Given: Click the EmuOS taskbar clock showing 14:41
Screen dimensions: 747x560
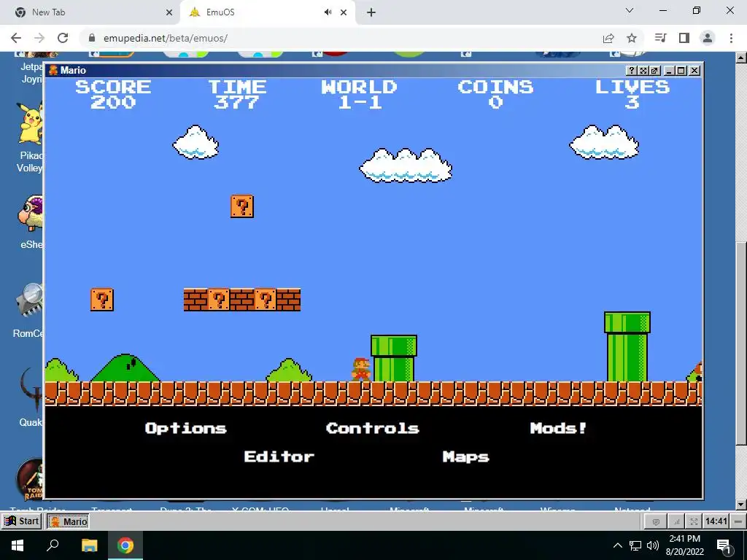Looking at the screenshot, I should tap(716, 521).
